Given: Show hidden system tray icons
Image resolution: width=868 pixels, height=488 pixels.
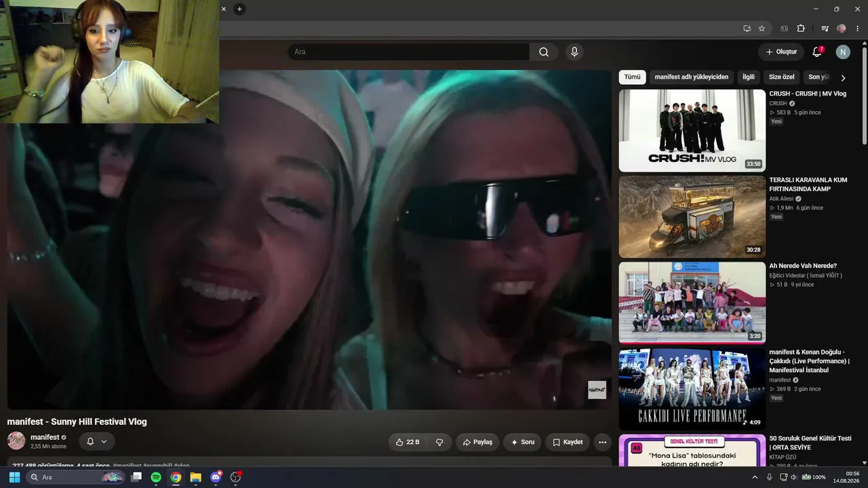Looking at the screenshot, I should tap(755, 477).
